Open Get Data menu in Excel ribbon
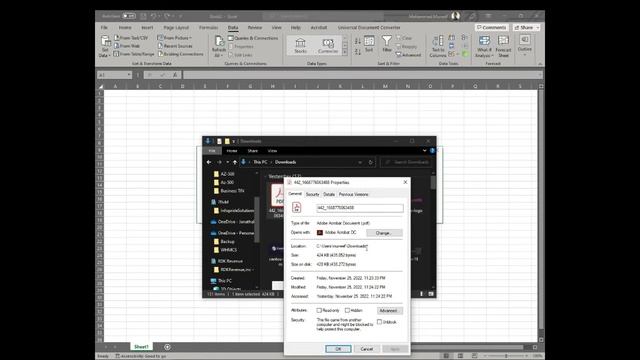The width and height of the screenshot is (640, 360). 105,46
